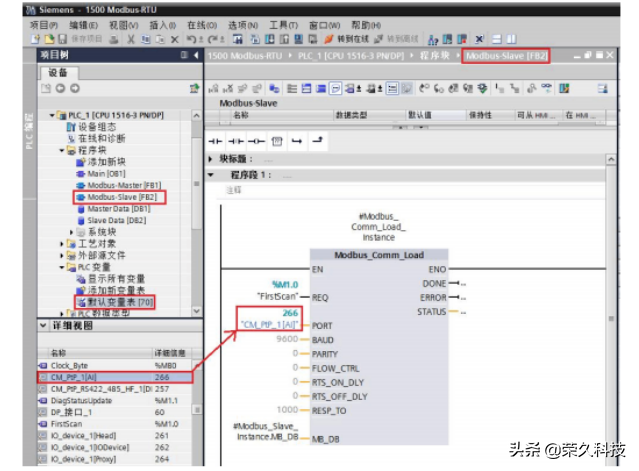Viewport: 639px width, 471px height.
Task: Go forward in project tree navigation
Action: [75, 88]
